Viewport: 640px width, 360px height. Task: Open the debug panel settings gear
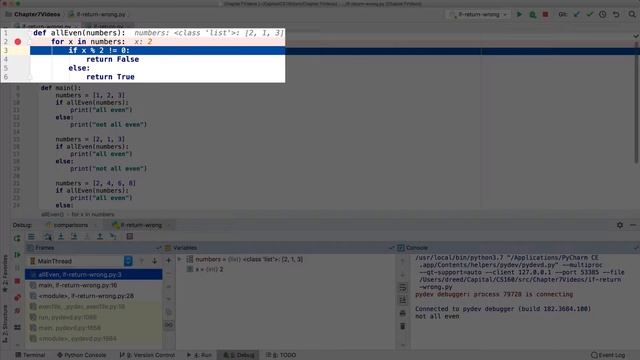(x=620, y=225)
